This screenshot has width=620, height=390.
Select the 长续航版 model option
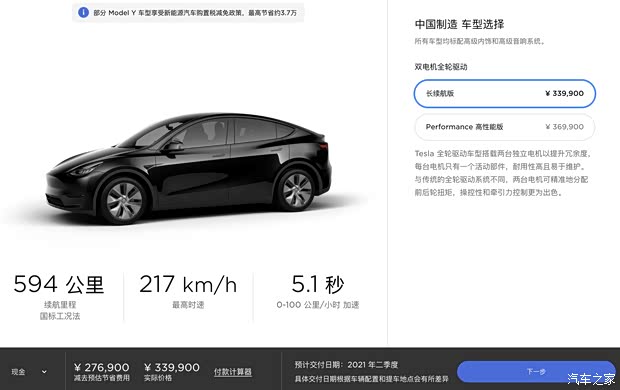505,93
